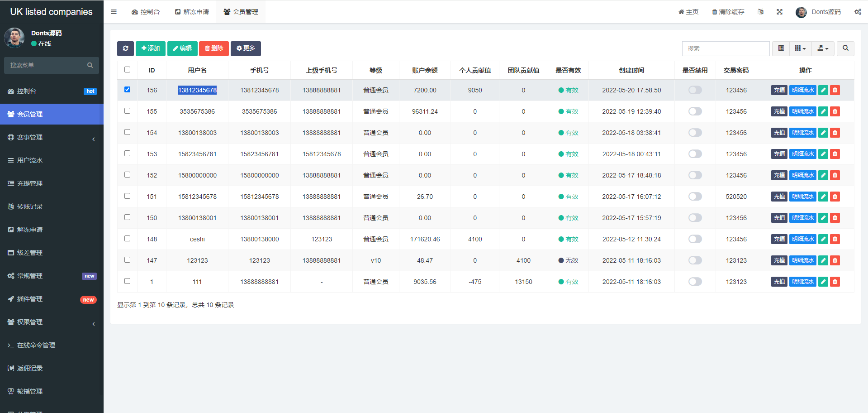Open the columns dropdown in table toolbar
The image size is (868, 413).
800,48
